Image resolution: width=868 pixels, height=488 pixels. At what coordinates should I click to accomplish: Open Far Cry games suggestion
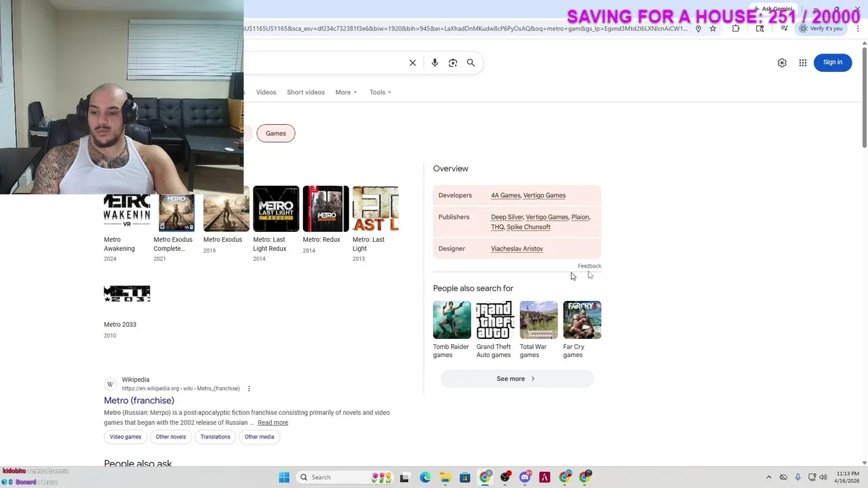(582, 329)
